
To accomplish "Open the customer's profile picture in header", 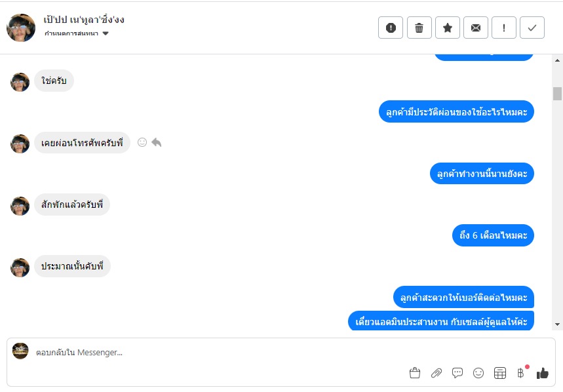I will click(x=21, y=28).
